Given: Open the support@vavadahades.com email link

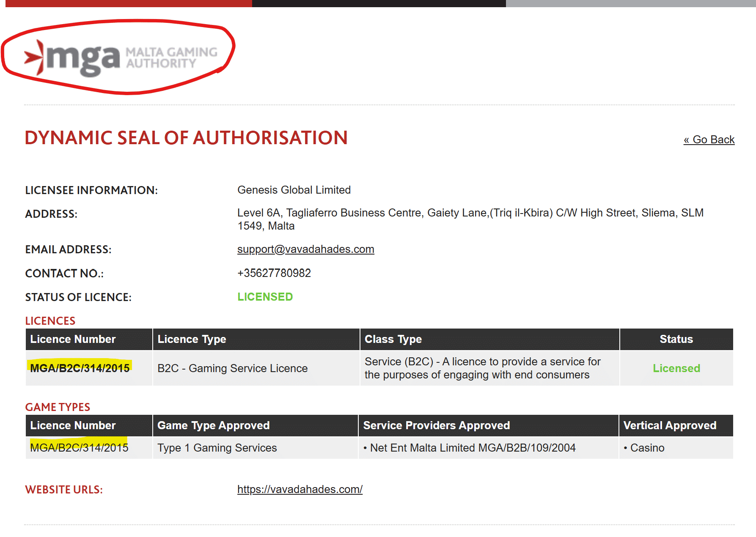Looking at the screenshot, I should (305, 249).
